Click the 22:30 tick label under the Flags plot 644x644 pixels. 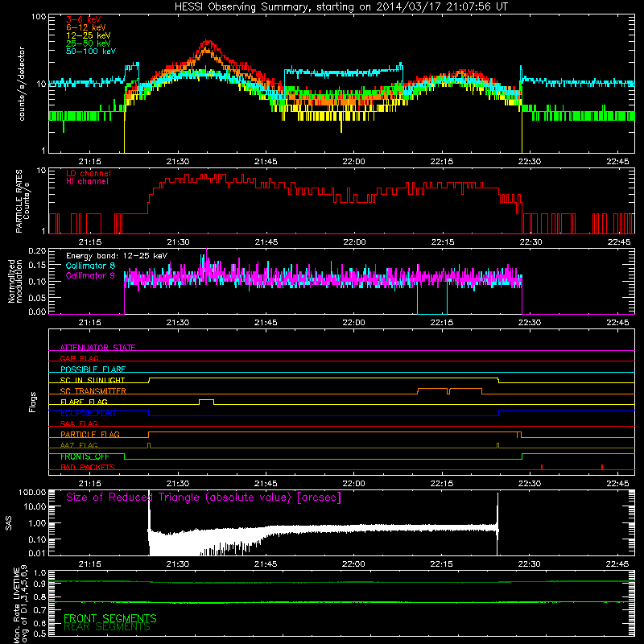click(530, 484)
